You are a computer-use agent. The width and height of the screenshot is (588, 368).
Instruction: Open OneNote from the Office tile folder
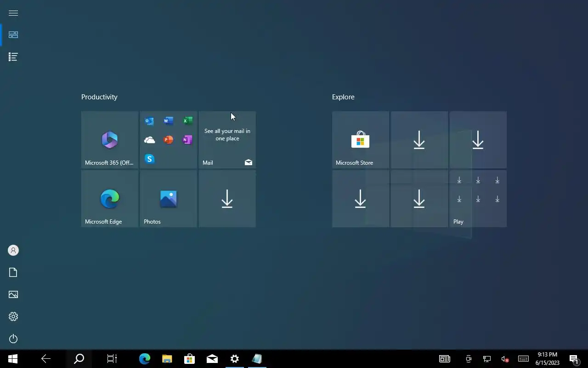(187, 140)
